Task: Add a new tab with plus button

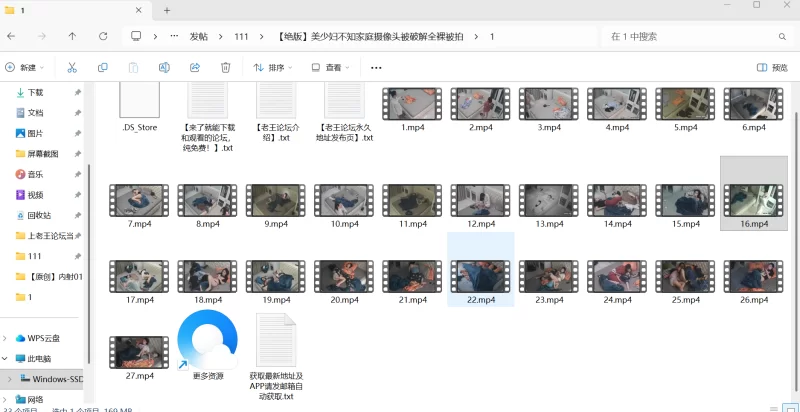Action: tap(166, 10)
